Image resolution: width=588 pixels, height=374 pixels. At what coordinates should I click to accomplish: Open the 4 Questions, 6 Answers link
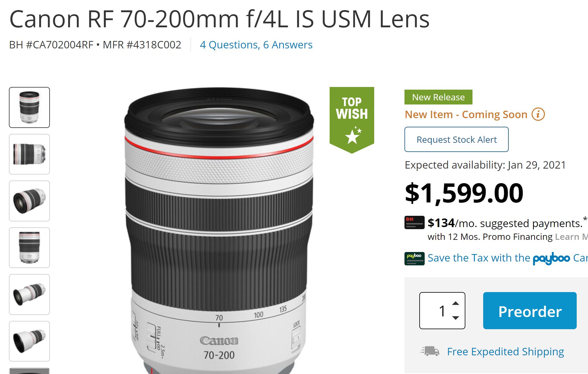256,45
